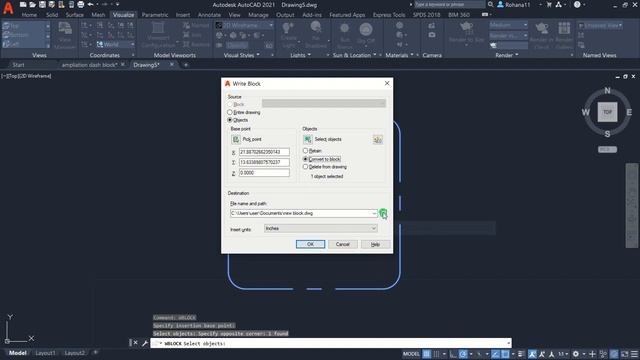Click the TOP face of the ViewCube
The width and height of the screenshot is (640, 360).
pyautogui.click(x=607, y=112)
